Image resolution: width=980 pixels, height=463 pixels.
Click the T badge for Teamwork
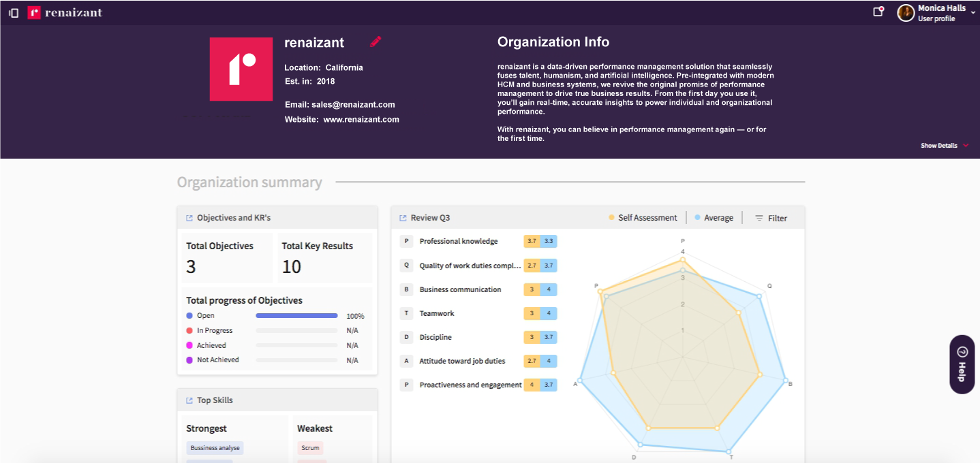pos(406,313)
